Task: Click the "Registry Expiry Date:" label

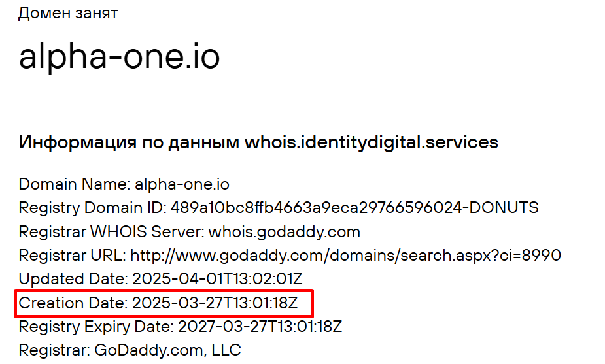Action: click(x=95, y=326)
